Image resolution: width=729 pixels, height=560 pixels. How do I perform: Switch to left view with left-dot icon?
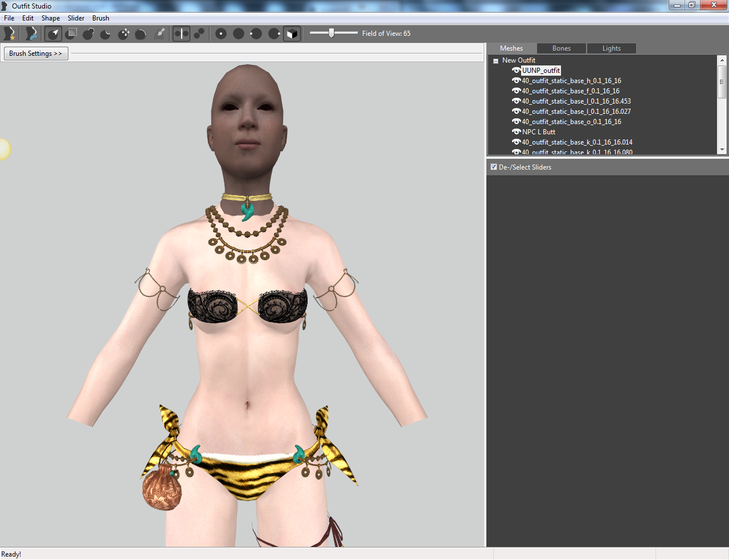pos(256,34)
